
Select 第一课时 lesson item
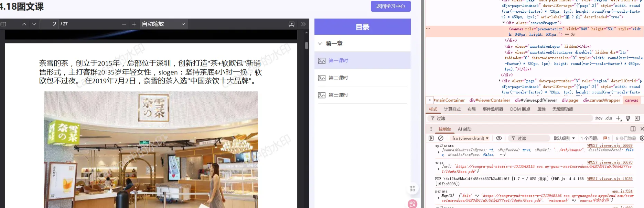pos(363,60)
